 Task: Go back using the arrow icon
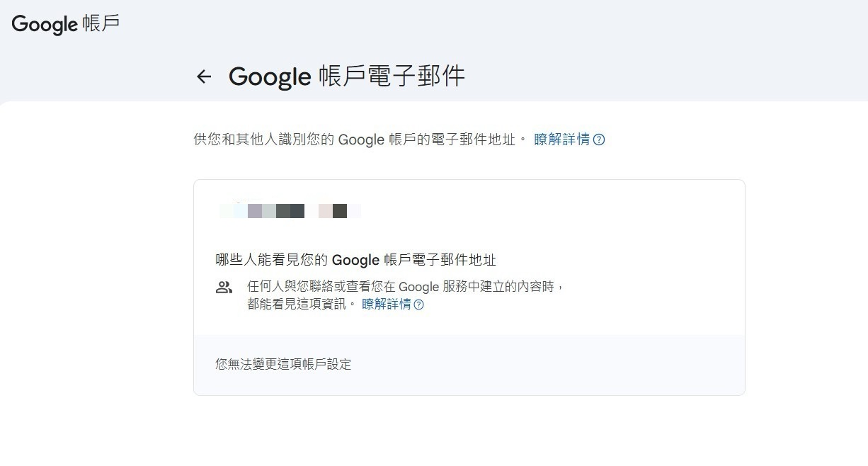click(x=204, y=76)
